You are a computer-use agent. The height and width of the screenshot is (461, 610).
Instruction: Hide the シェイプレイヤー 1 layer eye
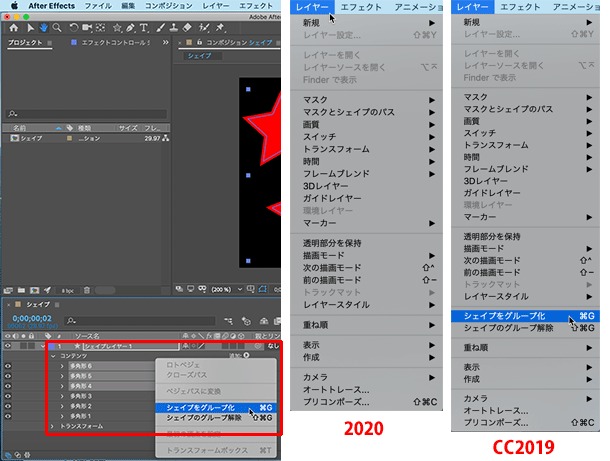click(x=7, y=345)
